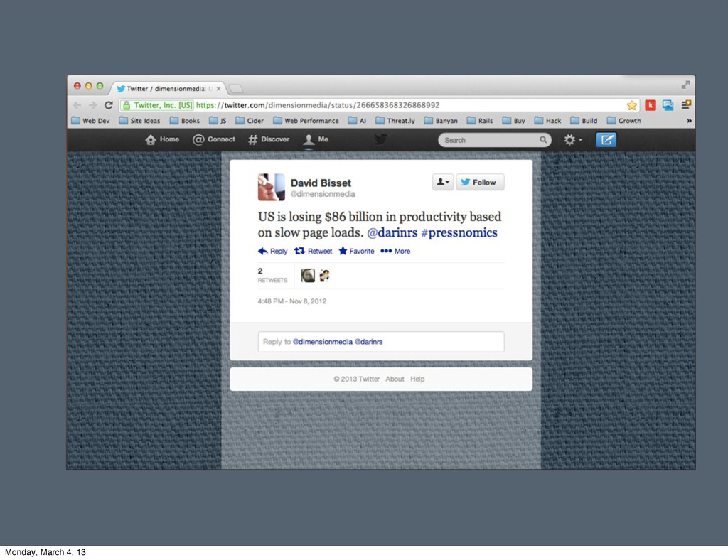
Task: Retweet this tweet
Action: click(x=314, y=251)
